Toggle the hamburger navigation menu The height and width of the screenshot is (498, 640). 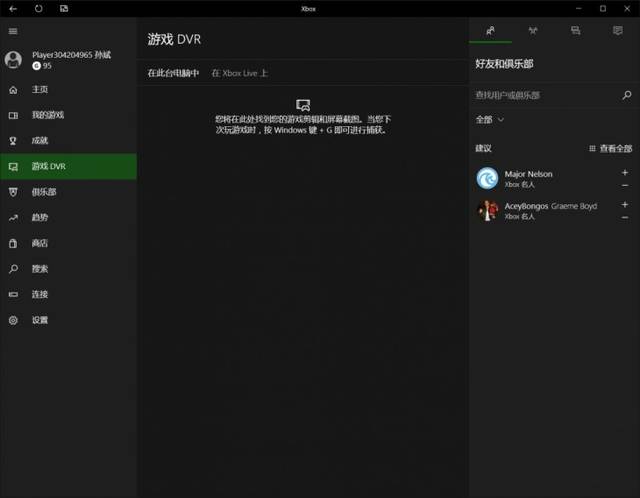(x=13, y=31)
